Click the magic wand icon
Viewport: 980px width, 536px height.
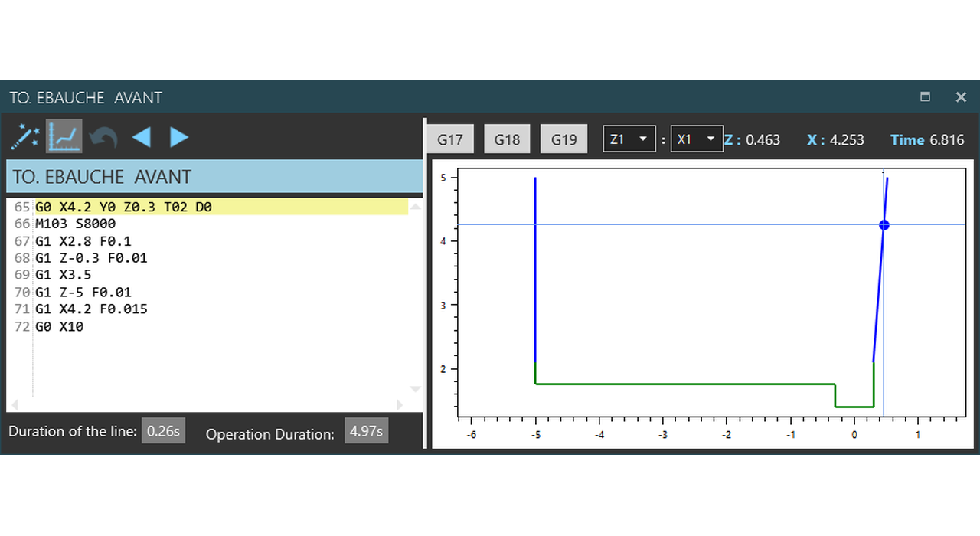pos(24,138)
